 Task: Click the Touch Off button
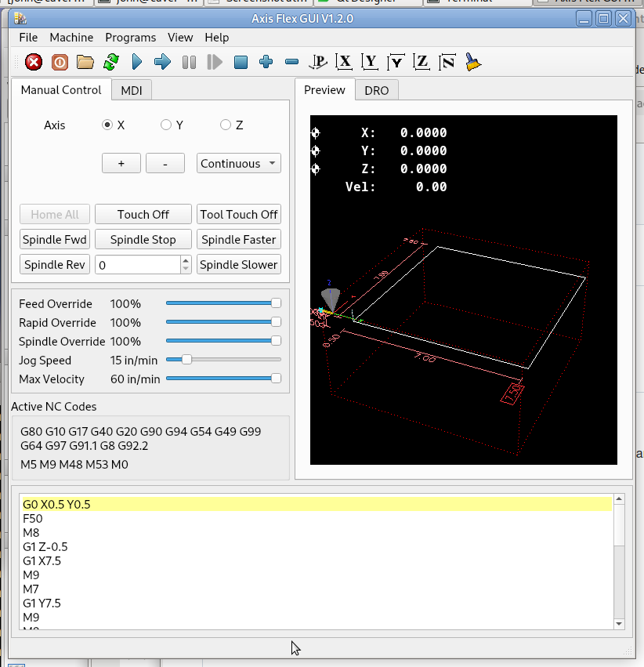pos(143,215)
